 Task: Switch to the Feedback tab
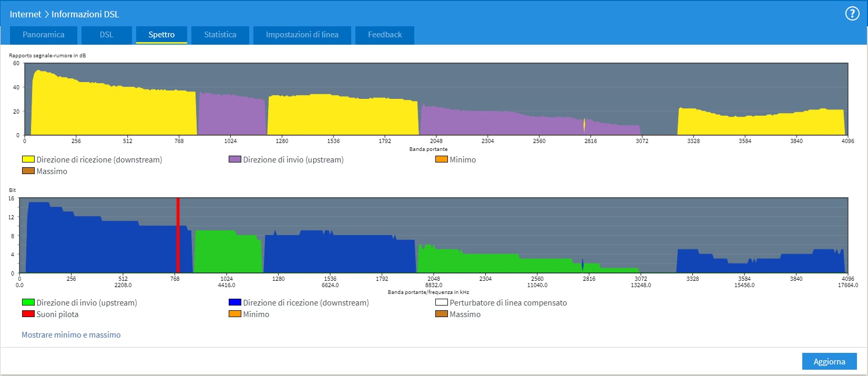click(384, 35)
